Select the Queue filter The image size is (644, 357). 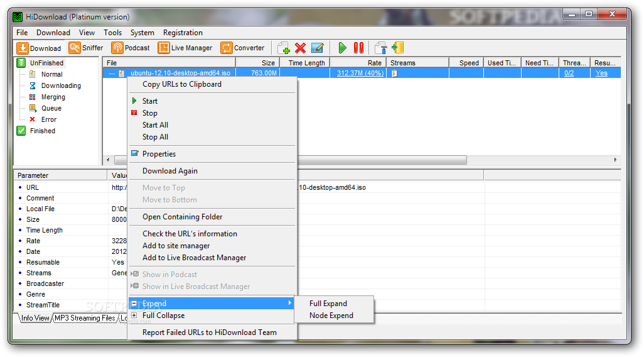pos(51,108)
